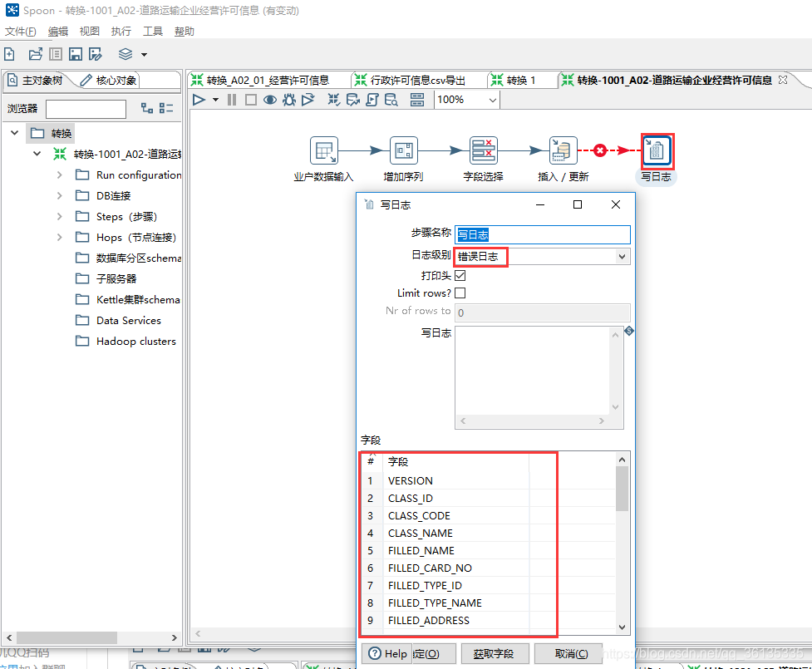Open the 转换_A02_01_经营许可信息 tab

tap(260, 81)
